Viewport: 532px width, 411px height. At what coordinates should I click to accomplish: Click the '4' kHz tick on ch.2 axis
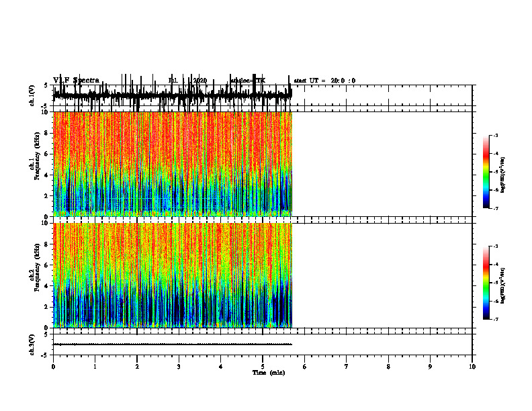click(x=46, y=286)
